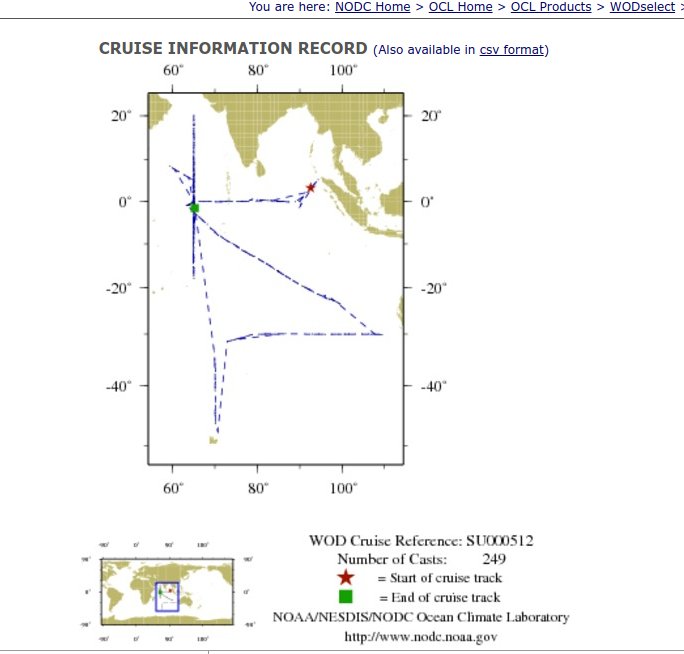This screenshot has height=654, width=684.
Task: Click the Cruise Information Record heading
Action: 233,49
